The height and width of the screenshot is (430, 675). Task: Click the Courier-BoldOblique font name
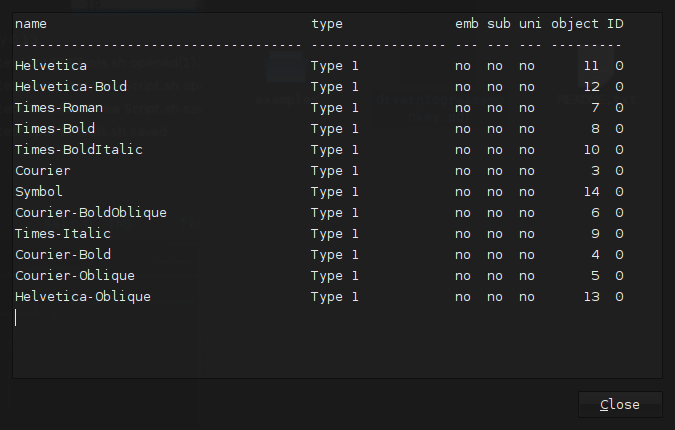tap(91, 213)
